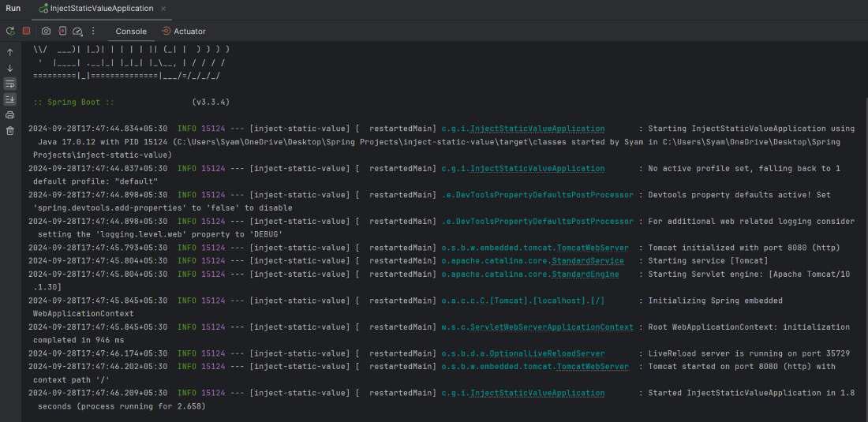The image size is (868, 422).
Task: Click 'default profile: "default"' text
Action: coord(95,181)
